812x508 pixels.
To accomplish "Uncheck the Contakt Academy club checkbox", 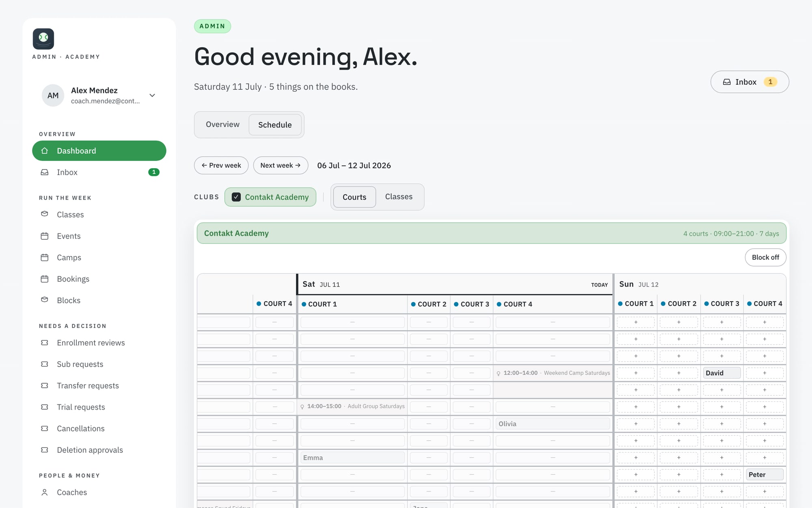I will [236, 197].
